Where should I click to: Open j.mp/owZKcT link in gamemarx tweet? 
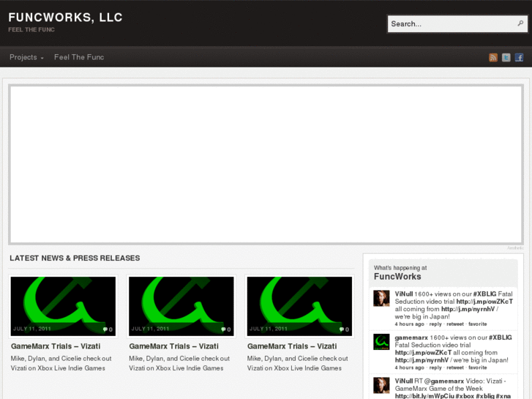pyautogui.click(x=423, y=352)
